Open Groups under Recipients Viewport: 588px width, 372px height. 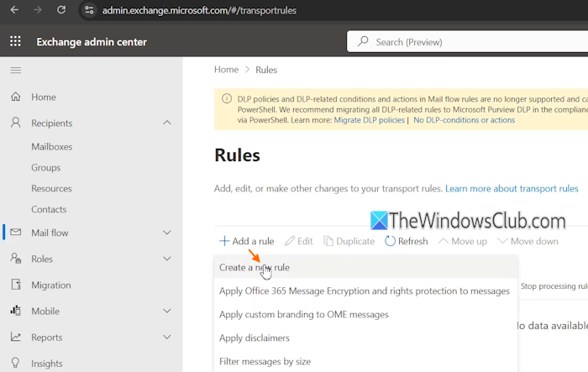click(45, 168)
